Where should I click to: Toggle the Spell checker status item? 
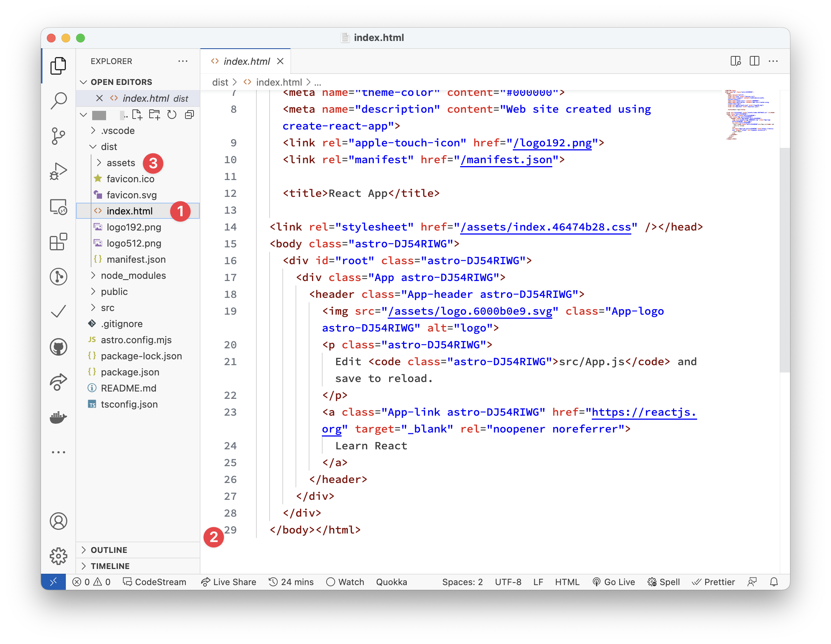pos(663,582)
